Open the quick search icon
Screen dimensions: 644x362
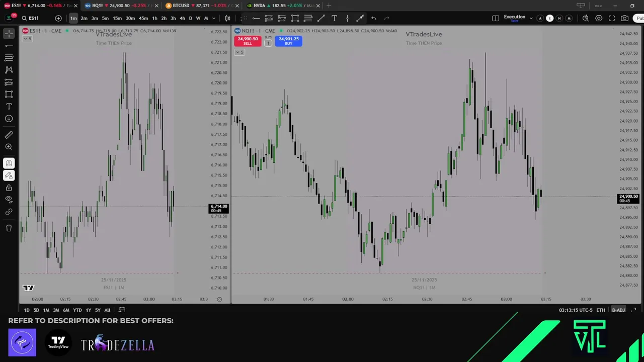[x=586, y=18]
